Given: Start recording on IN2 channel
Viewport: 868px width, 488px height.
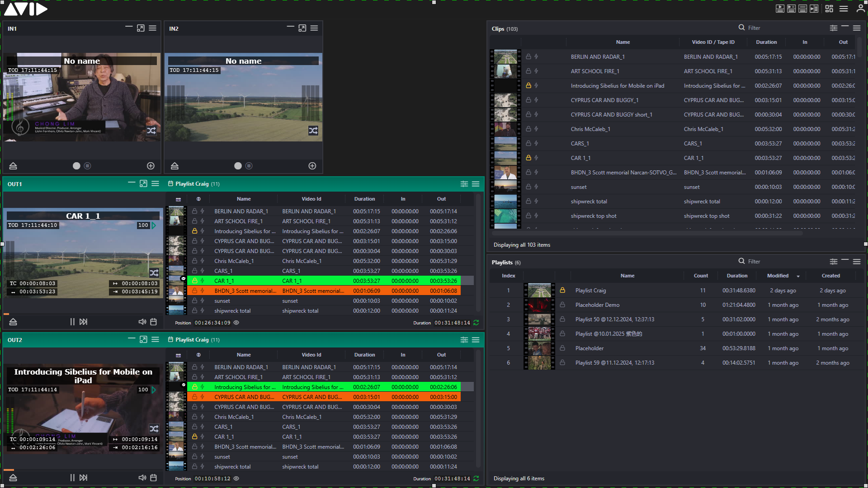Looking at the screenshot, I should (238, 166).
